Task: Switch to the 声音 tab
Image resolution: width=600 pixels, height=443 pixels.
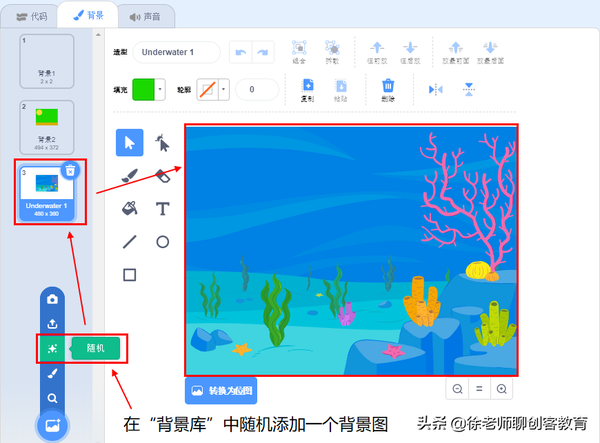Action: coord(144,16)
